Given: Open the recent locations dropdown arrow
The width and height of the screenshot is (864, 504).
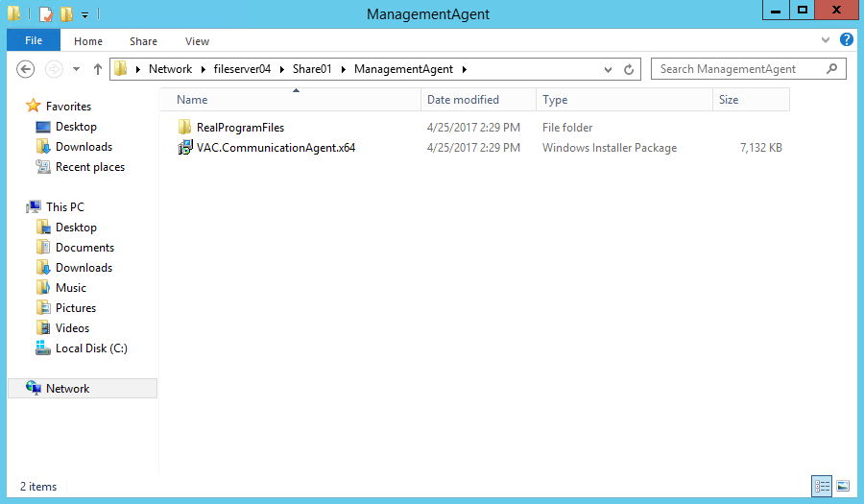Looking at the screenshot, I should click(x=77, y=69).
